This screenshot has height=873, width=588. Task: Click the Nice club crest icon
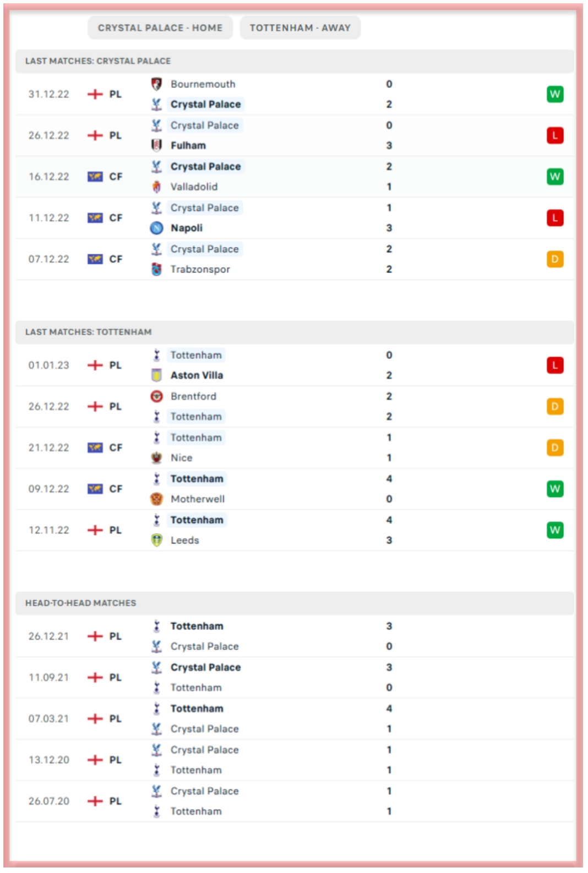tap(156, 458)
